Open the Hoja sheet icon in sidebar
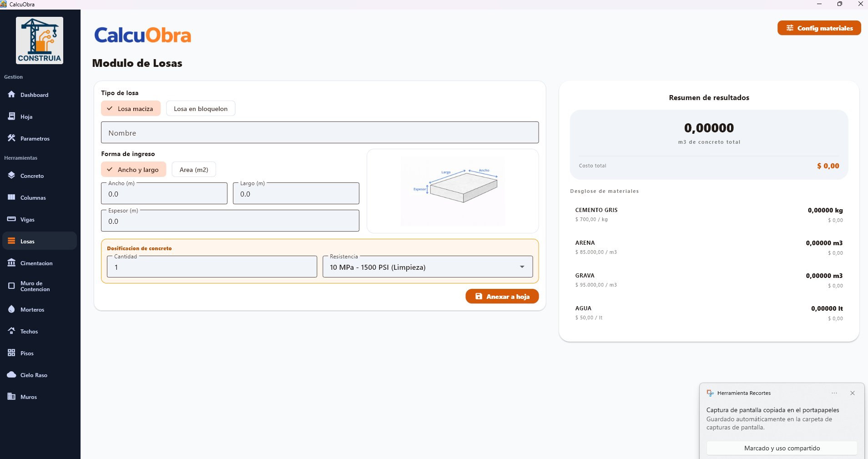Viewport: 868px width, 459px height. [x=11, y=116]
